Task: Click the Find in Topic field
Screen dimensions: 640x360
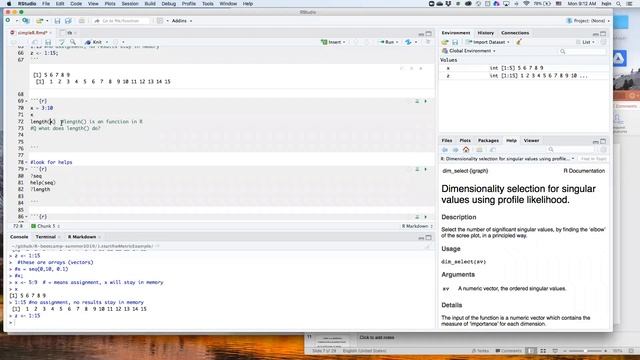Action: [x=593, y=159]
